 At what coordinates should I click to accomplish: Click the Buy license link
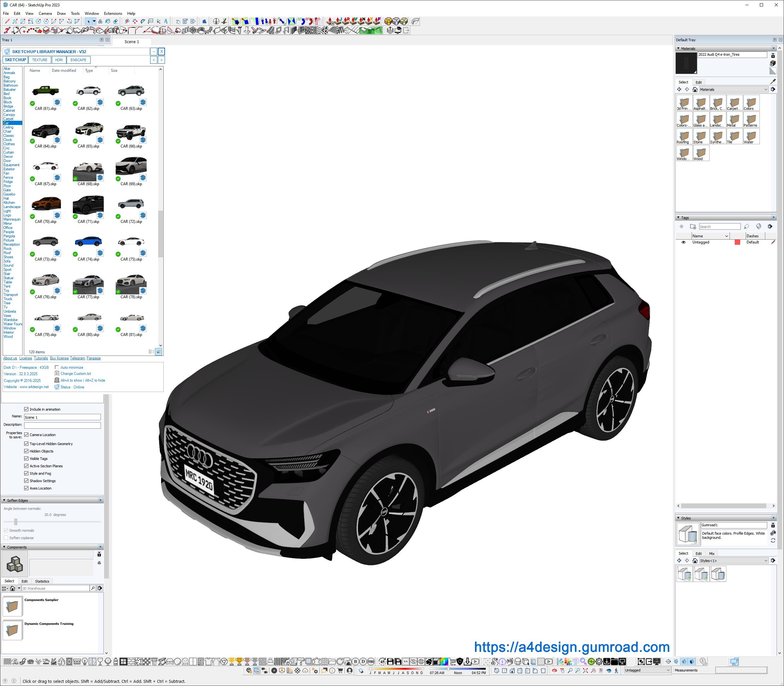tap(59, 358)
